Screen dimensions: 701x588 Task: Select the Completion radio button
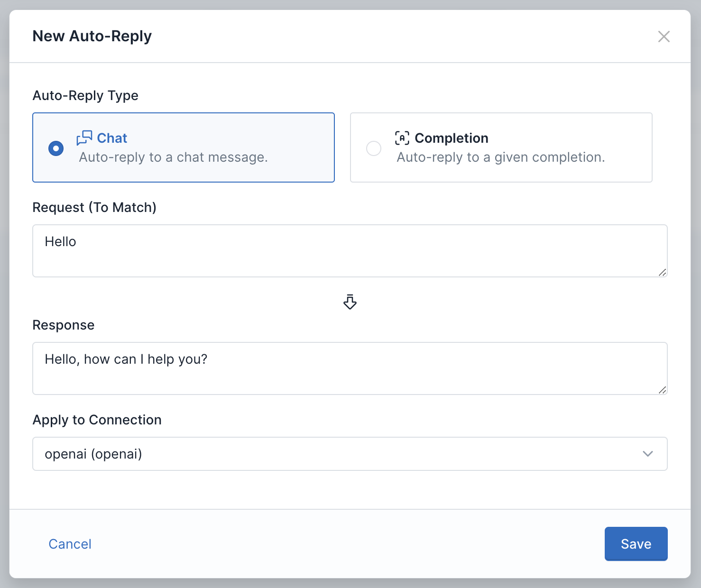pyautogui.click(x=374, y=148)
